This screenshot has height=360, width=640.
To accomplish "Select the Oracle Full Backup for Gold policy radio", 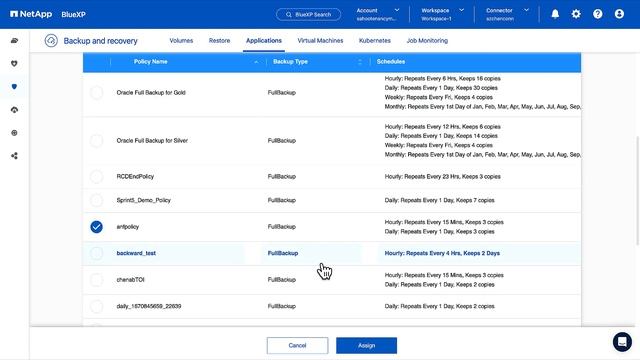I will [x=97, y=93].
